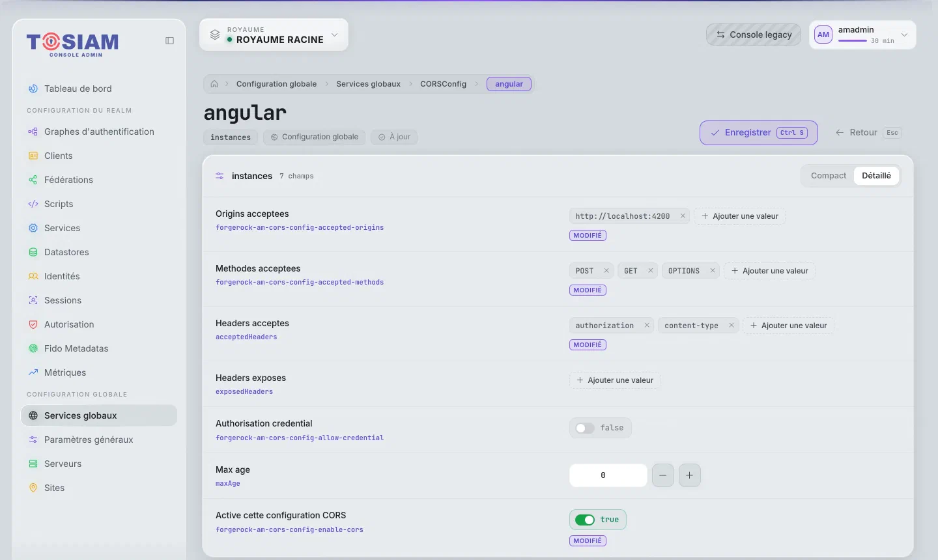938x560 pixels.
Task: Click the Métriques chart icon
Action: click(33, 372)
